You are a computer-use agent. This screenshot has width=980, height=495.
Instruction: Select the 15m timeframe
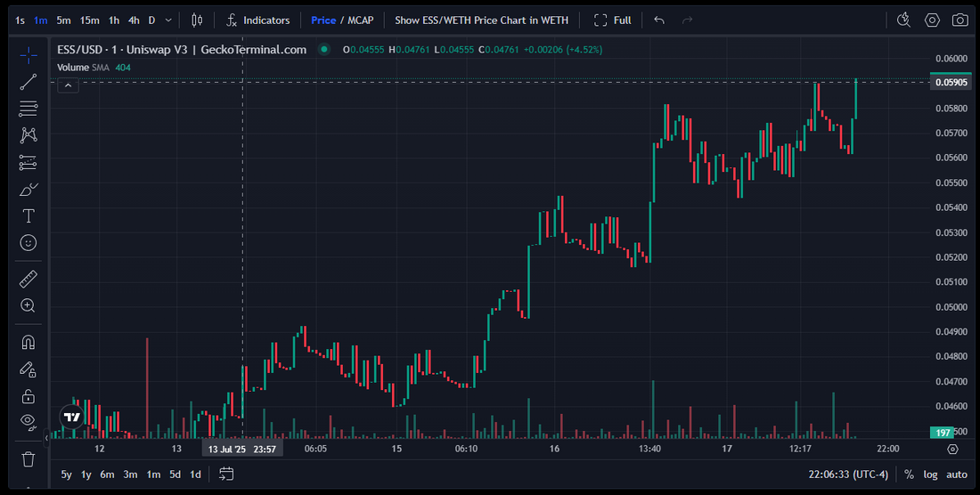[x=89, y=20]
